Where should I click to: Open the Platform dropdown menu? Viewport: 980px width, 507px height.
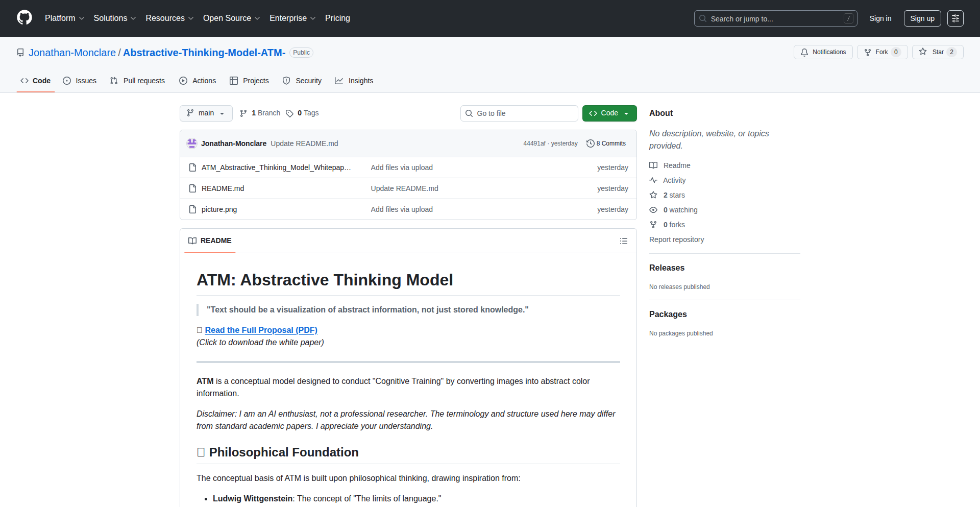coord(65,18)
